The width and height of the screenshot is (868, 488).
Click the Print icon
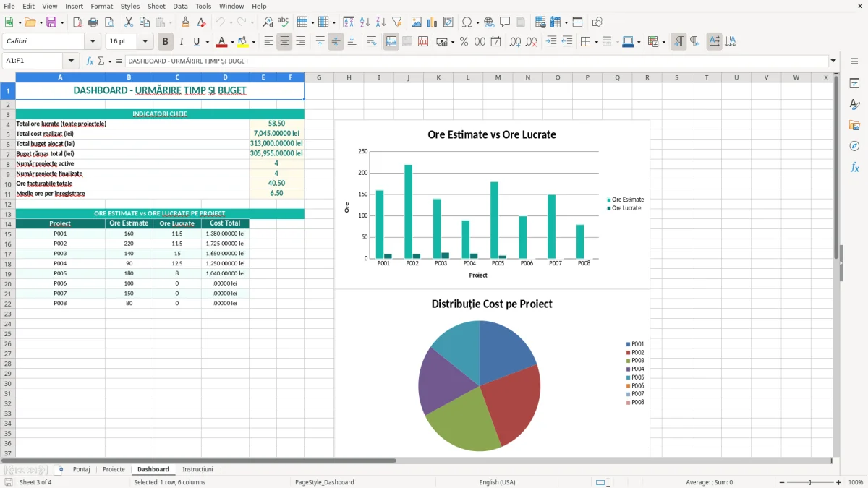[x=93, y=22]
